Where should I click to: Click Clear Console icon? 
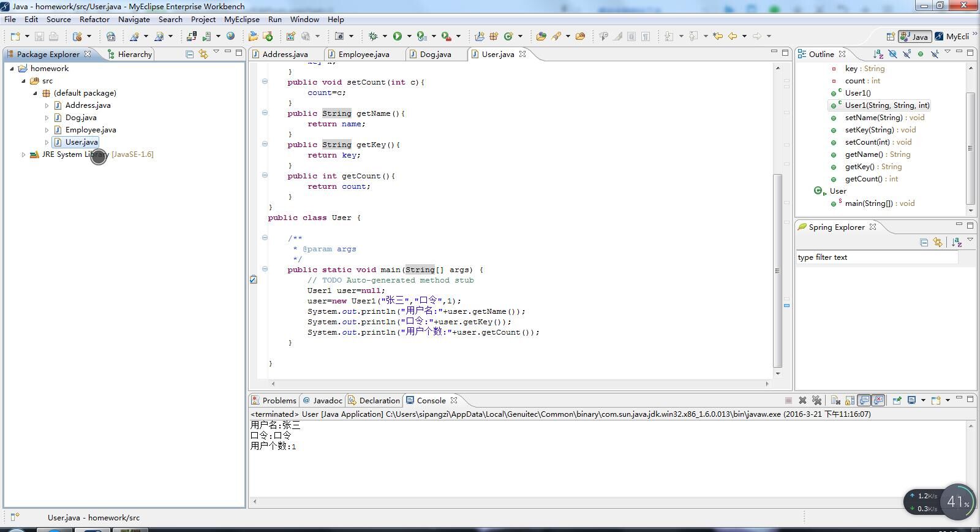pyautogui.click(x=835, y=400)
